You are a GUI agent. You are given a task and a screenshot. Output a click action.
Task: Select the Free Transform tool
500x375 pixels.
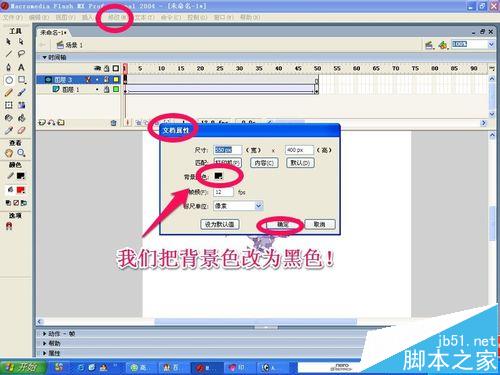[x=9, y=105]
